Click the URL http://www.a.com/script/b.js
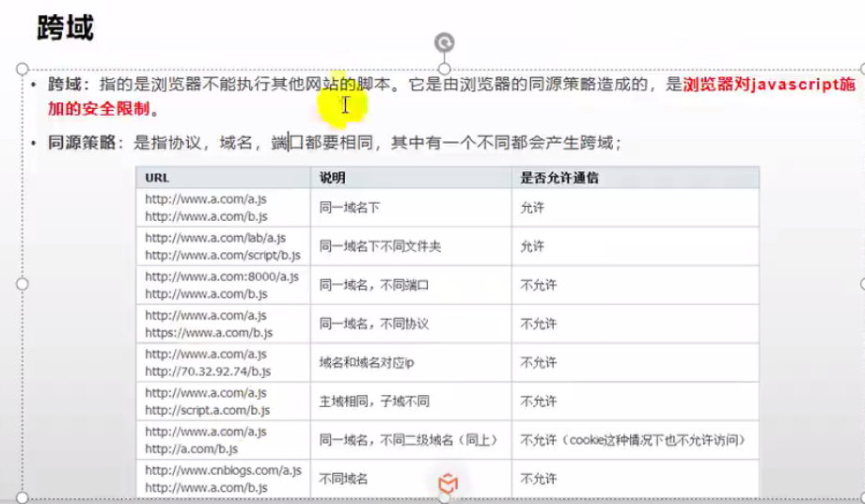 pyautogui.click(x=223, y=256)
